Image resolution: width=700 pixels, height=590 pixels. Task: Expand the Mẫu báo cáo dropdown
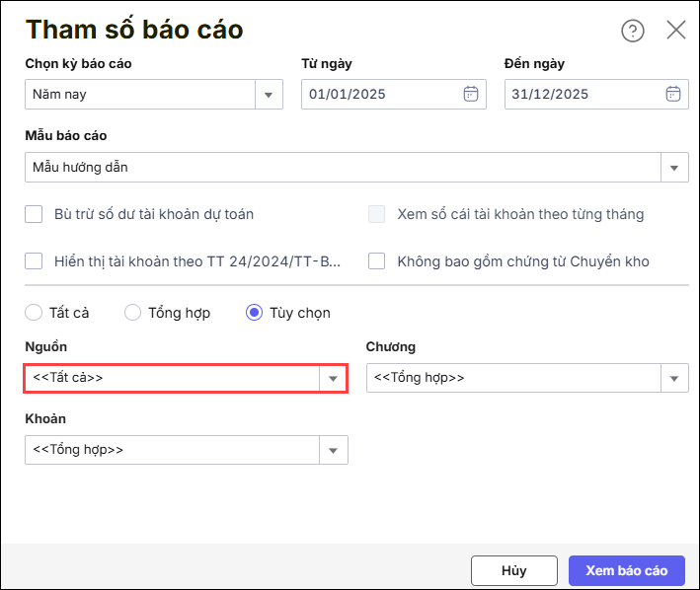pyautogui.click(x=674, y=168)
